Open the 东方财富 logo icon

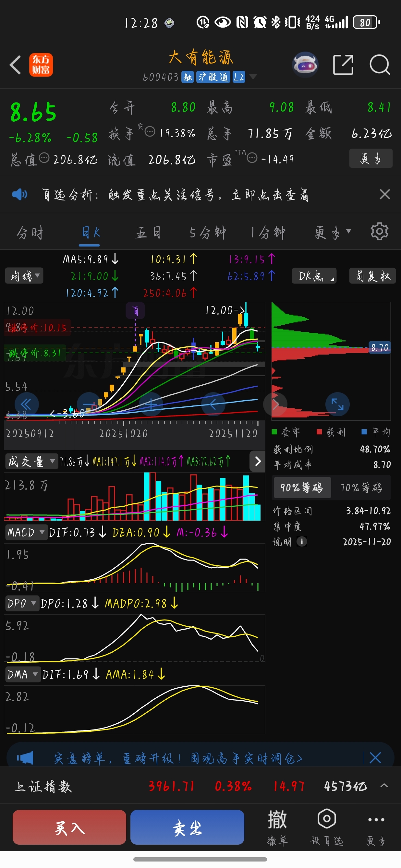pyautogui.click(x=41, y=65)
